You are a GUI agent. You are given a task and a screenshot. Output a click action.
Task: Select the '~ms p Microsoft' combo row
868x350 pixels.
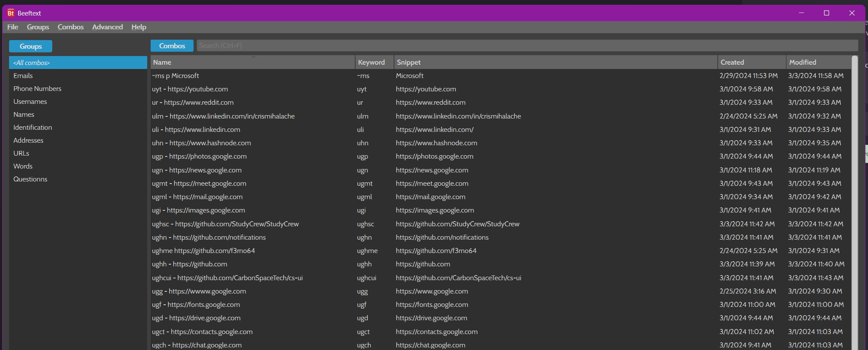(x=501, y=75)
